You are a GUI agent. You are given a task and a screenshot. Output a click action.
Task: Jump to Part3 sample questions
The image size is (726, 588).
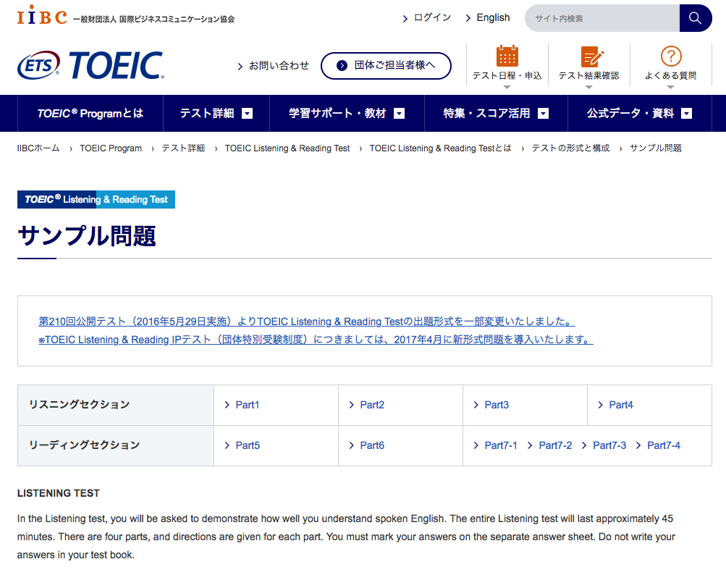(x=497, y=405)
